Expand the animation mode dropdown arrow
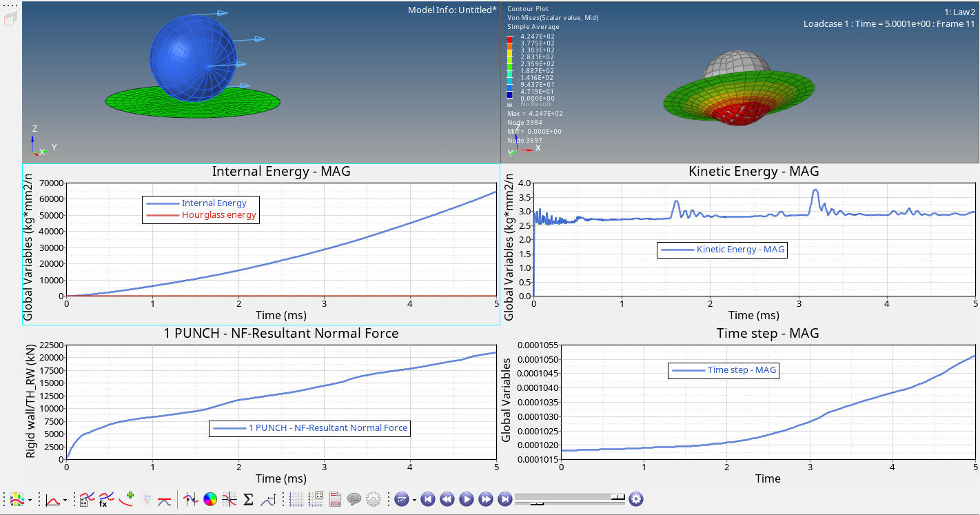The height and width of the screenshot is (515, 980). tap(414, 500)
